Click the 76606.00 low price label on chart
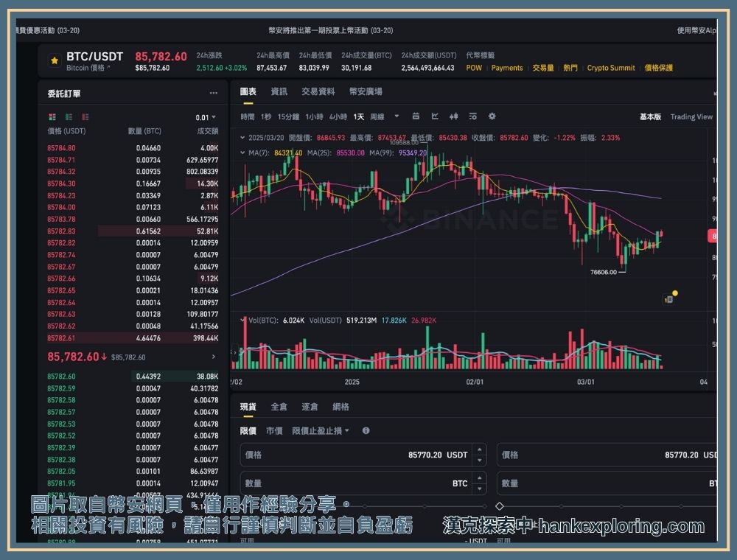The image size is (737, 560). coord(603,272)
